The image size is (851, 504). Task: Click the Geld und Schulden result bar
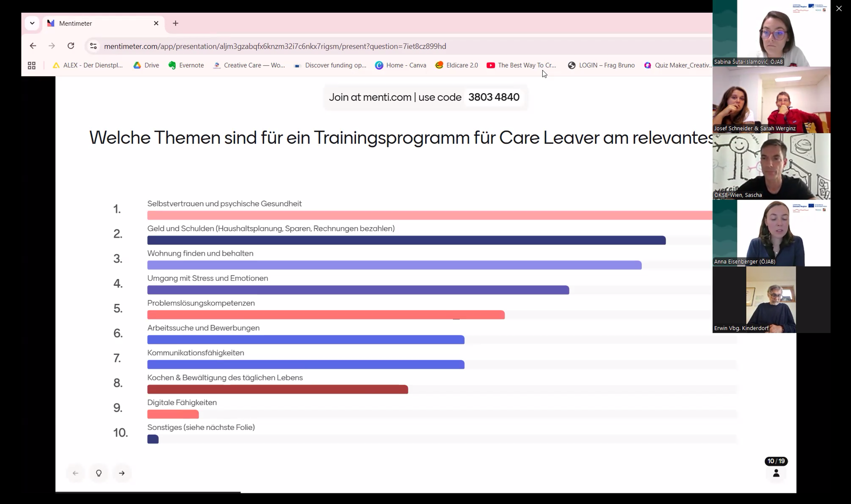pyautogui.click(x=406, y=240)
